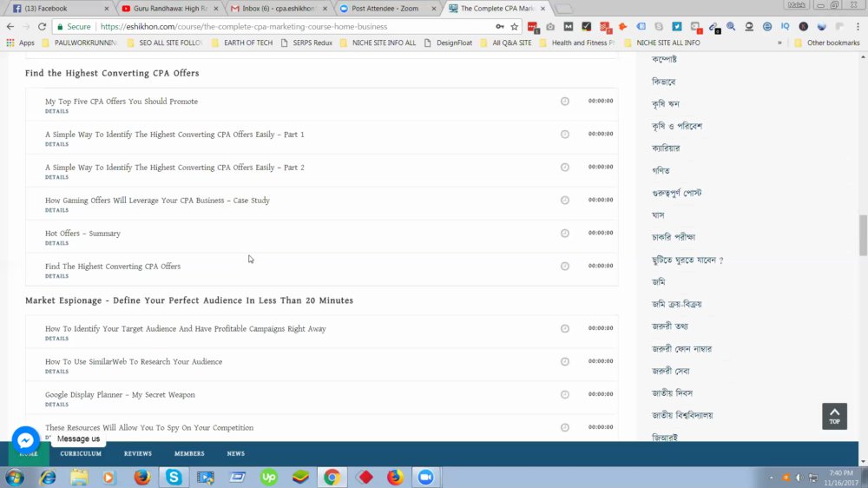Screen dimensions: 868x488
Task: Bookmark this page with the star icon
Action: coord(514,27)
